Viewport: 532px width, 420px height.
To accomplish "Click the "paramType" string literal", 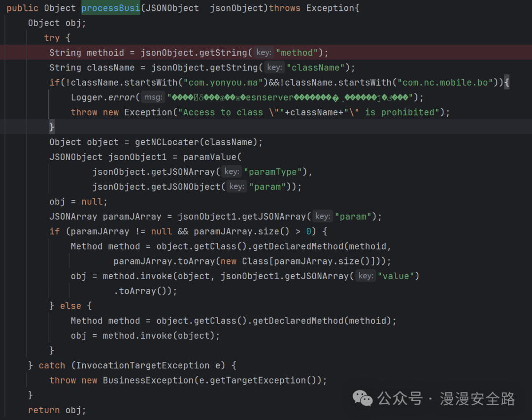I will (273, 172).
